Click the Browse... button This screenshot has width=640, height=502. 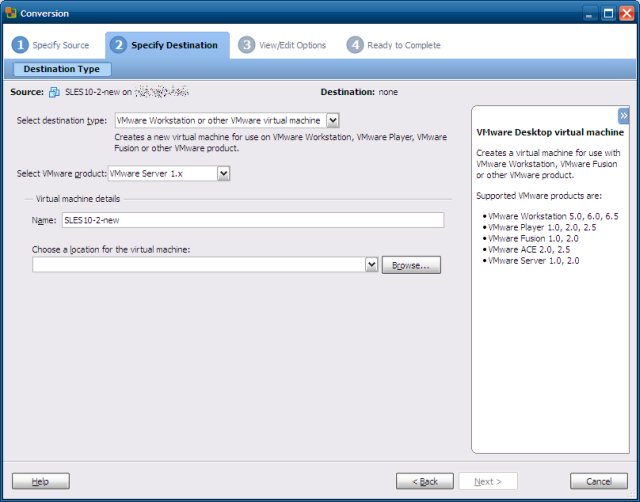coord(411,265)
